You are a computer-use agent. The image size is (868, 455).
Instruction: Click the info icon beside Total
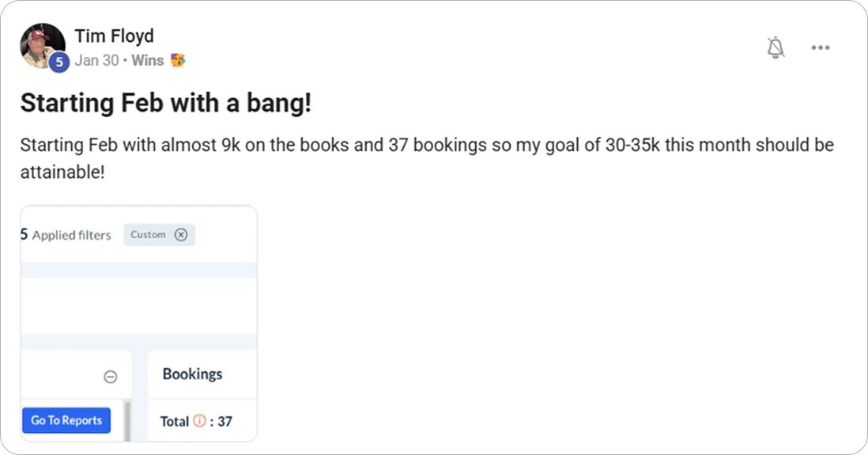199,421
